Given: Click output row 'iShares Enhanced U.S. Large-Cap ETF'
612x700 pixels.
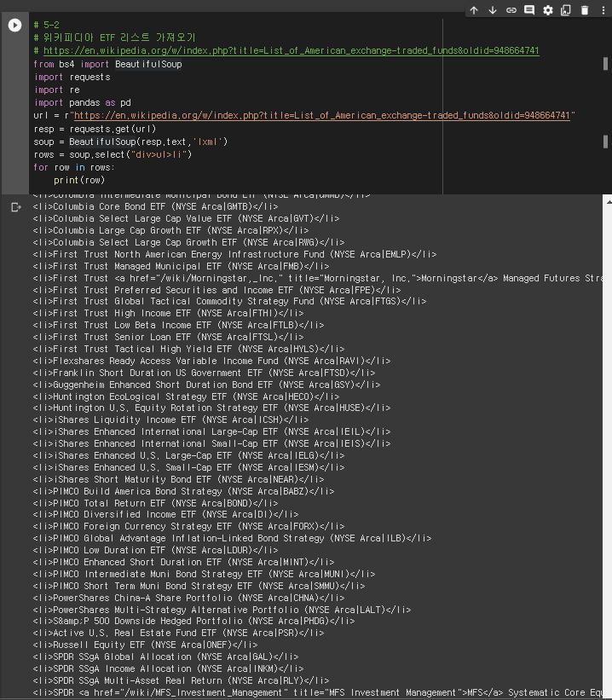Looking at the screenshot, I should pyautogui.click(x=188, y=456).
